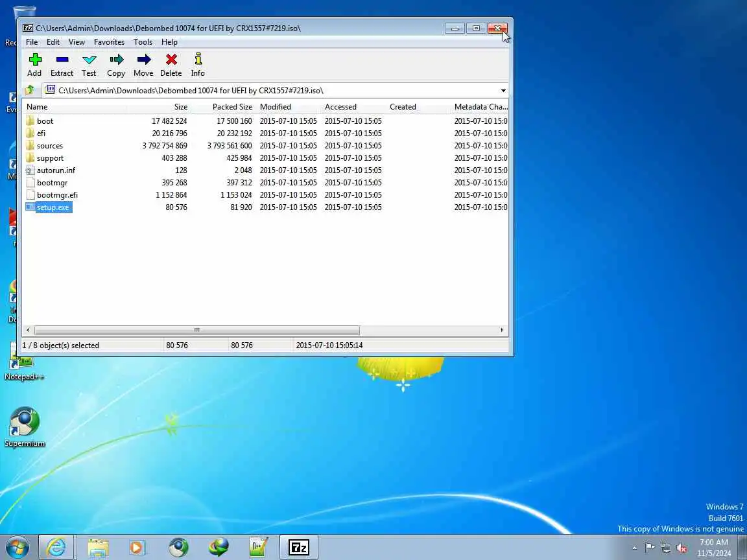
Task: Select the efi folder icon
Action: (30, 133)
